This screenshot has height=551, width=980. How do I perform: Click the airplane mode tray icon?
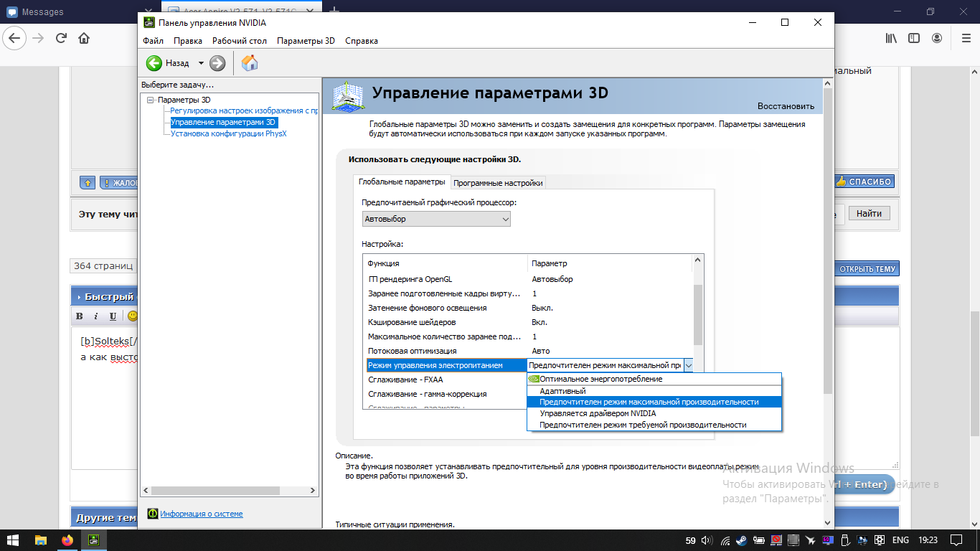point(811,540)
